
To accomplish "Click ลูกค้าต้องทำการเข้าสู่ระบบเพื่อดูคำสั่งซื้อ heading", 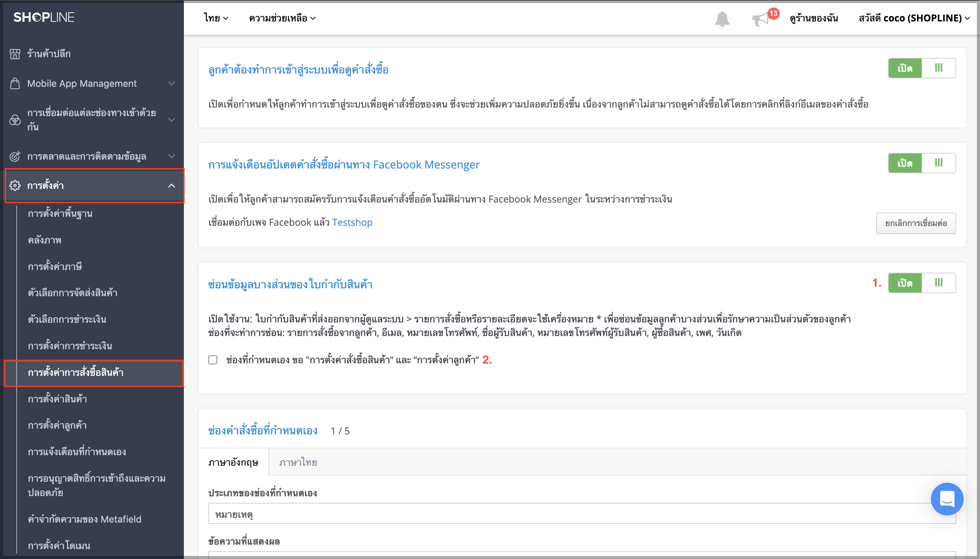I will pos(298,70).
